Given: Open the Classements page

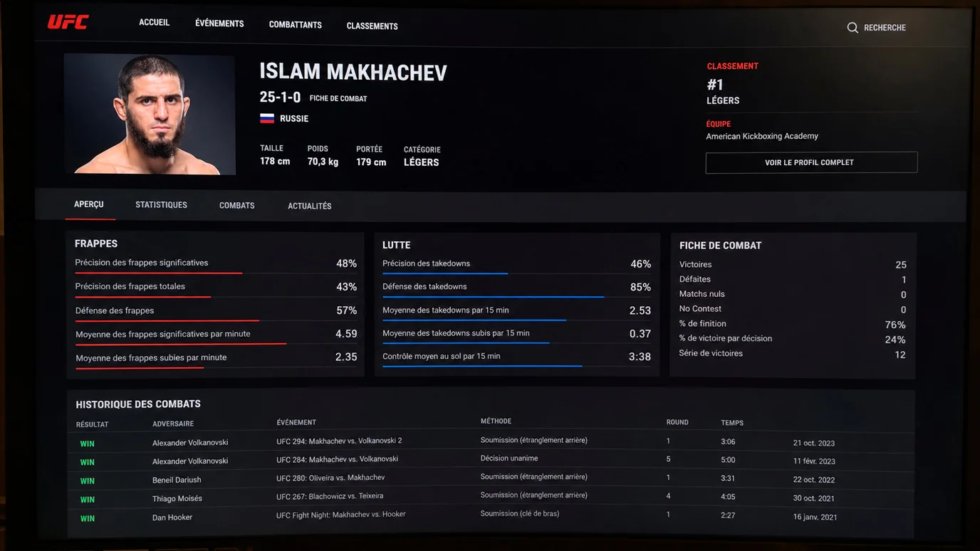Looking at the screenshot, I should click(372, 26).
